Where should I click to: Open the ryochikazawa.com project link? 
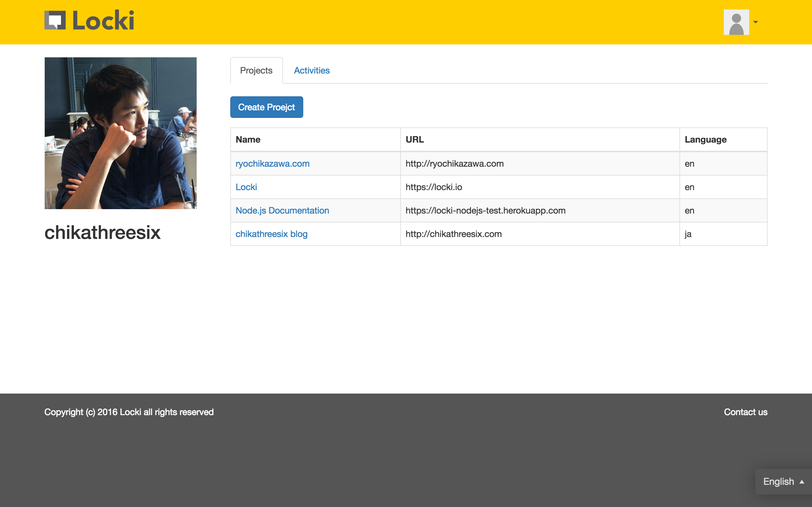pyautogui.click(x=272, y=164)
